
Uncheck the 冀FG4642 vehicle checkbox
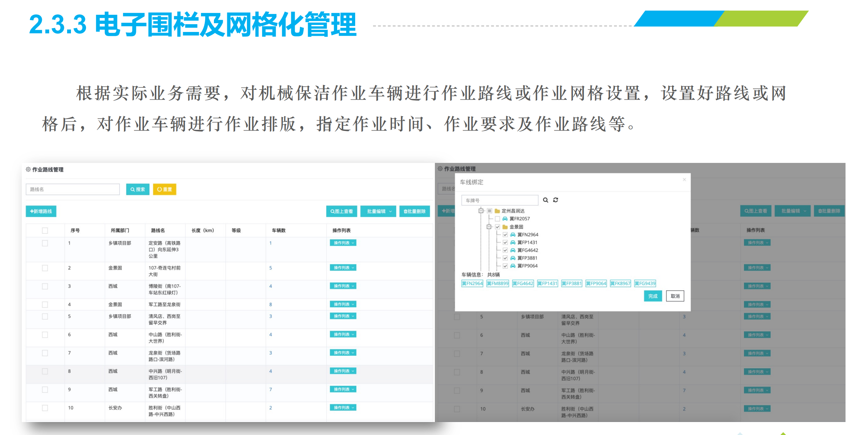[505, 250]
